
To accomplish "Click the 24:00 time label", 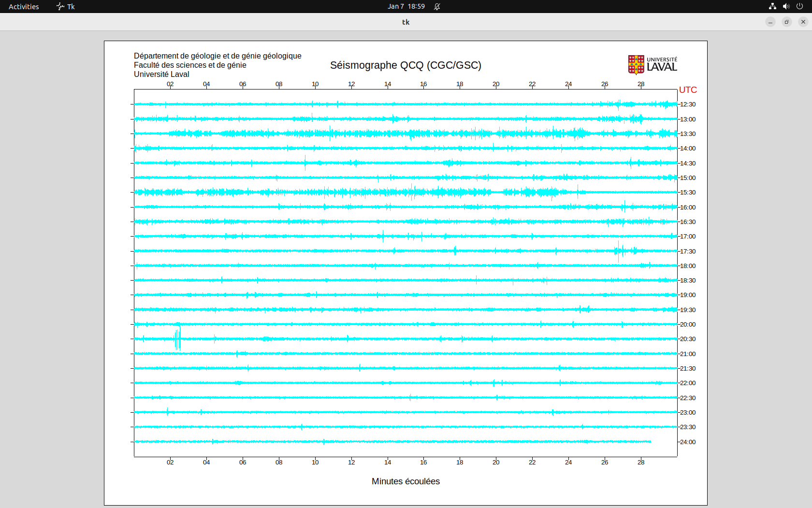I will click(x=688, y=442).
